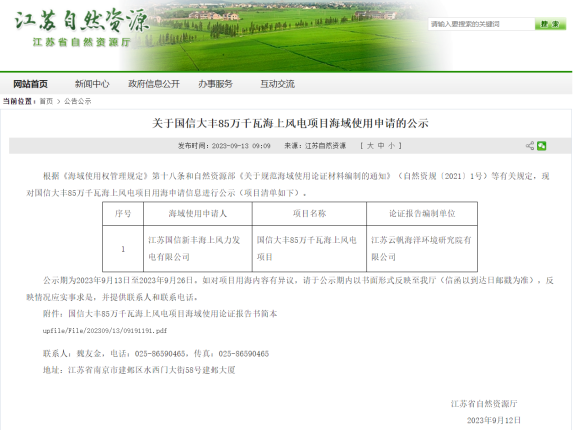575x430 pixels.
Task: Set font size to 小
Action: 392,146
